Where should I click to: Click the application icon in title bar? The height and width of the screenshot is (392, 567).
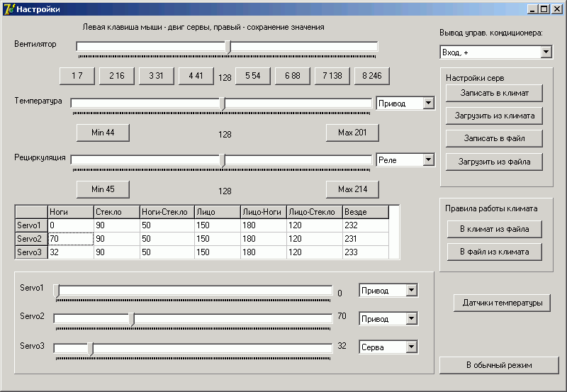click(x=9, y=9)
